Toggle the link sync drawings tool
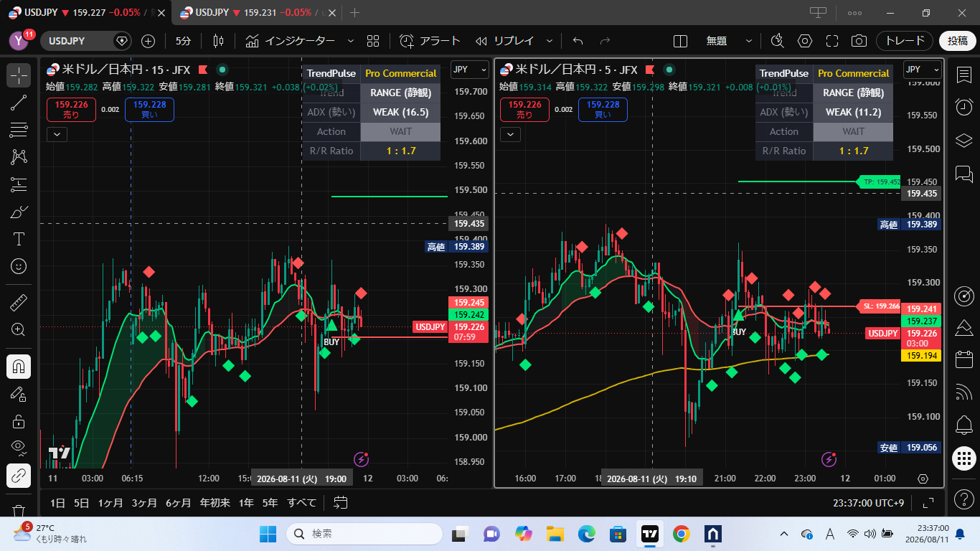 click(19, 476)
